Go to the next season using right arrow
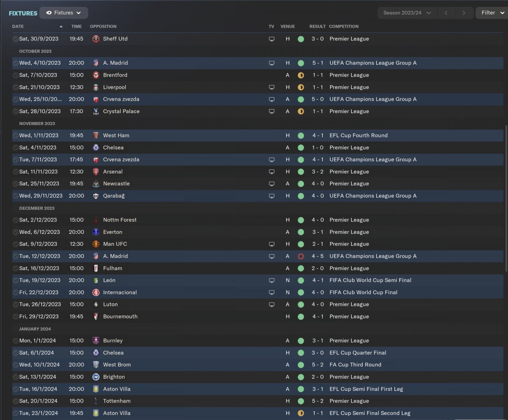The width and height of the screenshot is (508, 420). click(x=464, y=13)
